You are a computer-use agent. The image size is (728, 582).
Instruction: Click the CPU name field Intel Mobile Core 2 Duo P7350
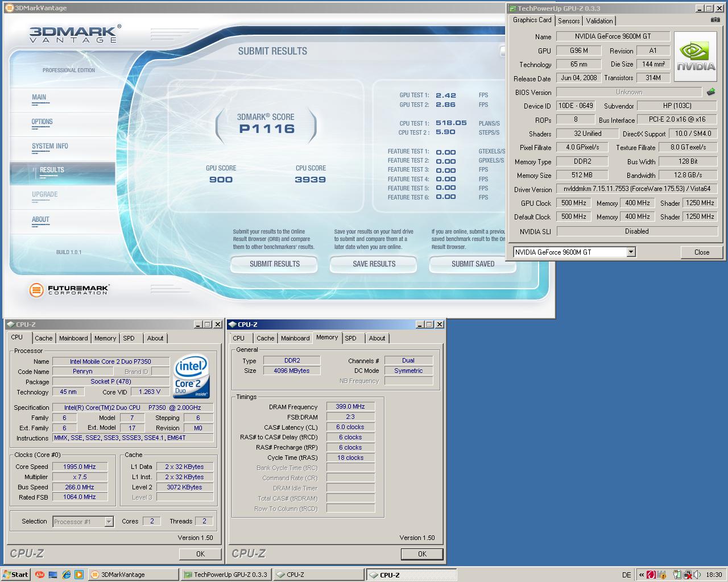point(110,361)
